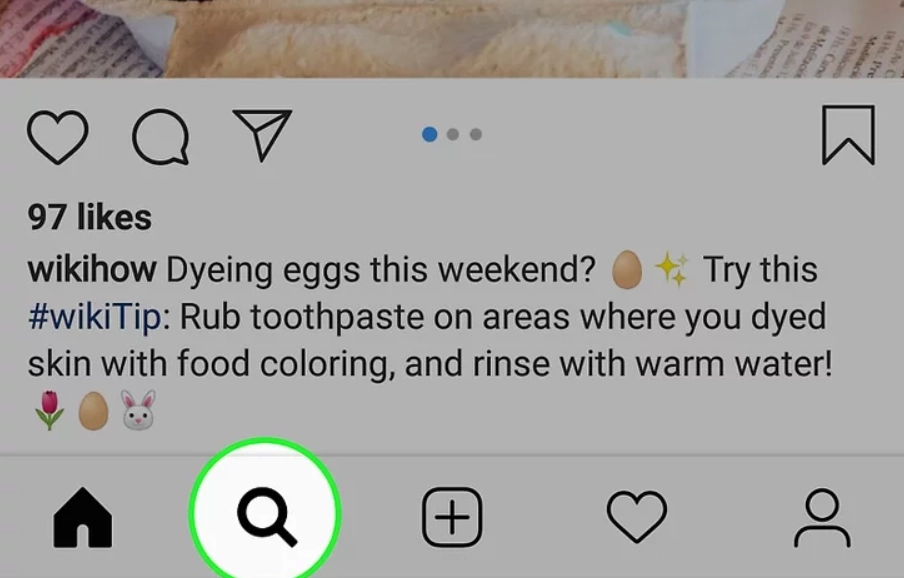Open the #wikiTip hashtag link
The width and height of the screenshot is (904, 578).
[95, 317]
